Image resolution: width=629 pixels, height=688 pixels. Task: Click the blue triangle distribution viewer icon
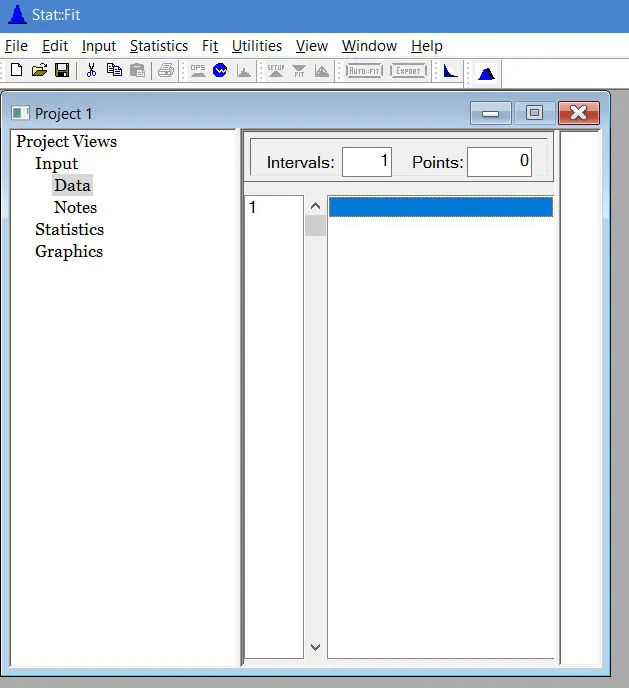(486, 73)
